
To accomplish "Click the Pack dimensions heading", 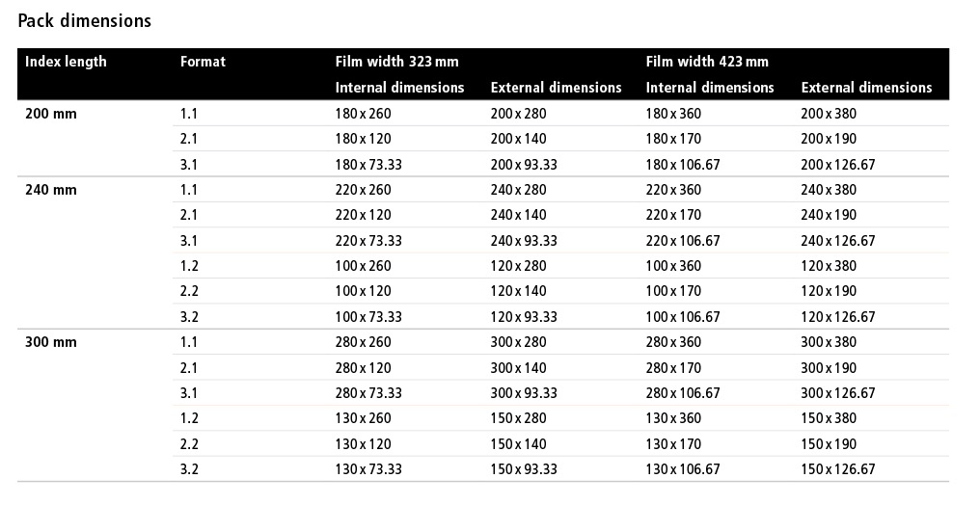I will 85,20.
